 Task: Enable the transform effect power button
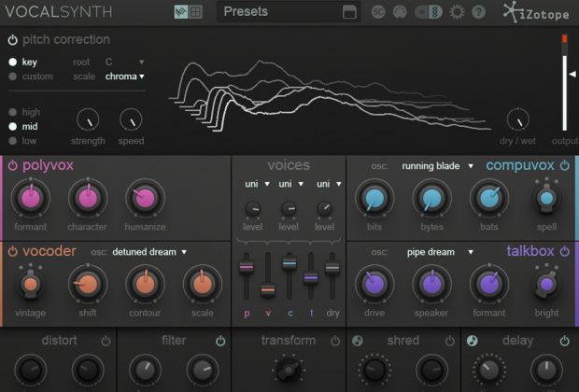[335, 341]
